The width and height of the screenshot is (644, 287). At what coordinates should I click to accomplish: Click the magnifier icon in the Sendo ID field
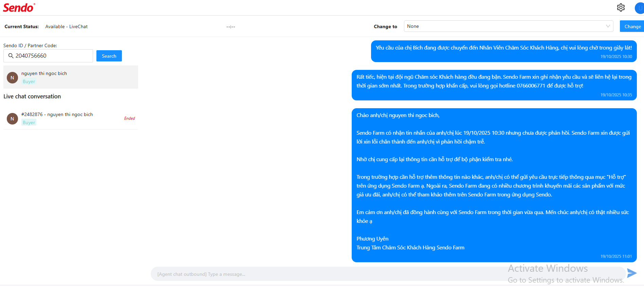[11, 56]
